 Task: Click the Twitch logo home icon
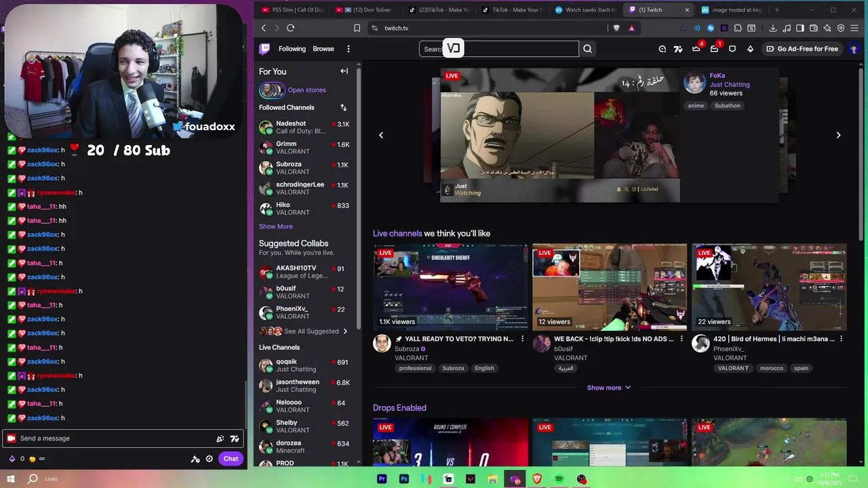tap(264, 49)
